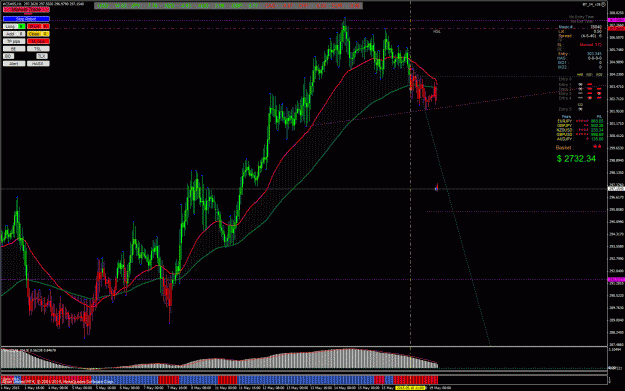This screenshot has width=625, height=391.
Task: Select NZDUSD in the Pairs list
Action: tap(564, 130)
